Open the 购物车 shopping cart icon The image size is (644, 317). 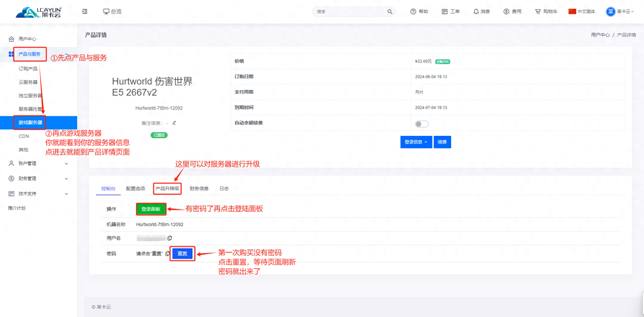tap(538, 11)
